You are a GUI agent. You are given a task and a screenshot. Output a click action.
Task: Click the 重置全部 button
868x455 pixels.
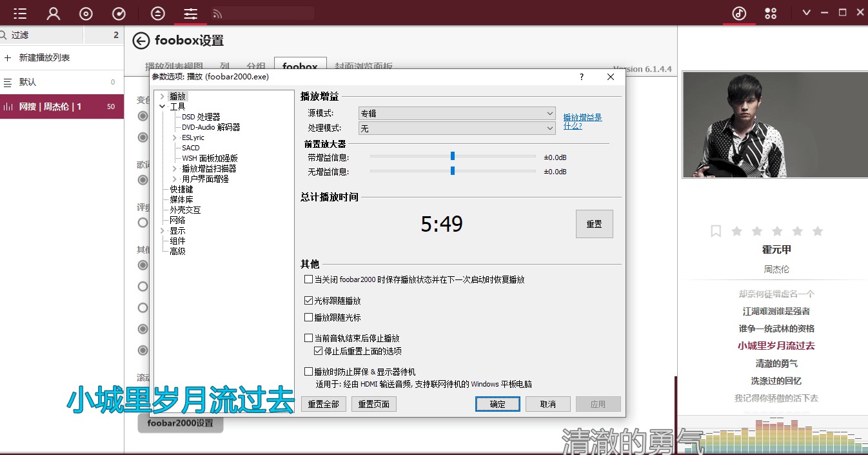click(x=324, y=404)
